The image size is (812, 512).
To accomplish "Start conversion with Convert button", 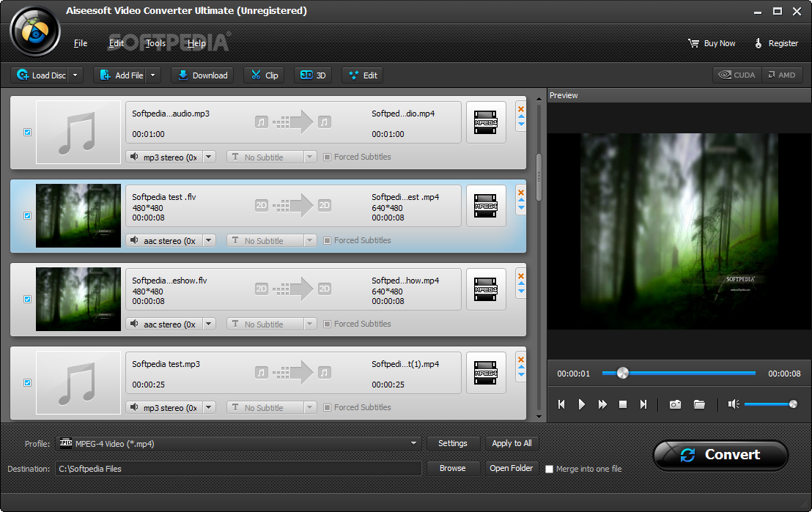I will (x=721, y=455).
